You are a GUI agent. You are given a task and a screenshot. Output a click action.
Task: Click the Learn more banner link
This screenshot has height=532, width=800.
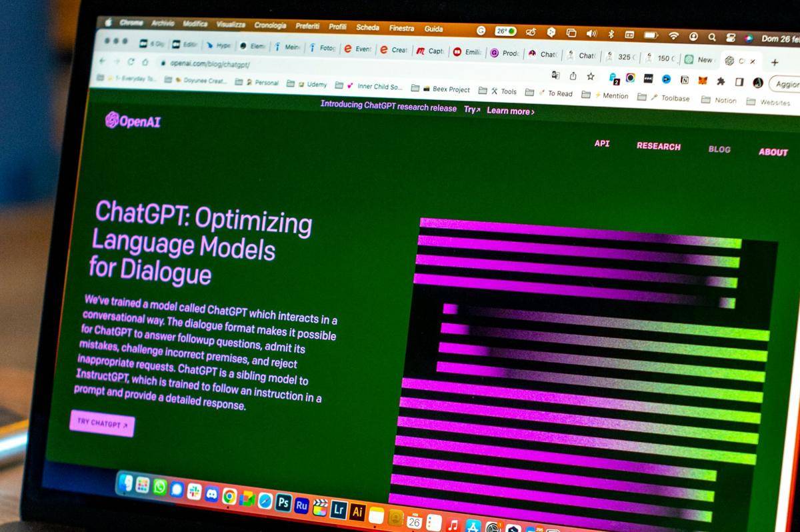511,111
